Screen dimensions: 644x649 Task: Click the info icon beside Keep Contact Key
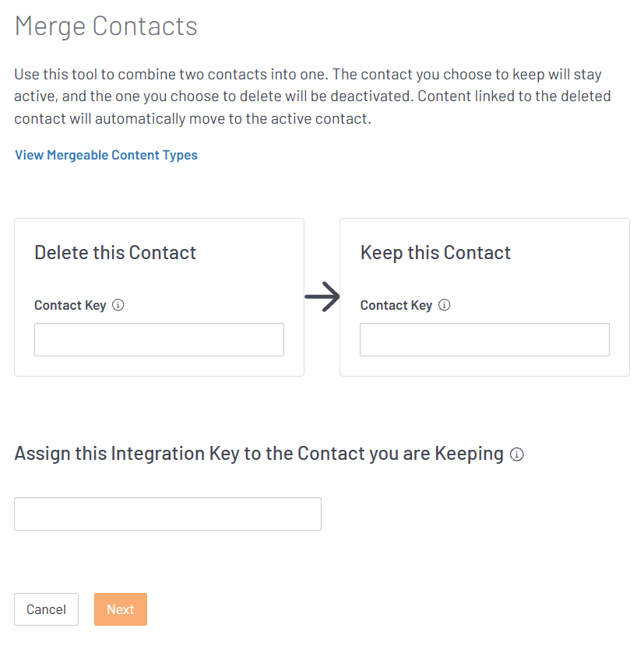coord(444,305)
